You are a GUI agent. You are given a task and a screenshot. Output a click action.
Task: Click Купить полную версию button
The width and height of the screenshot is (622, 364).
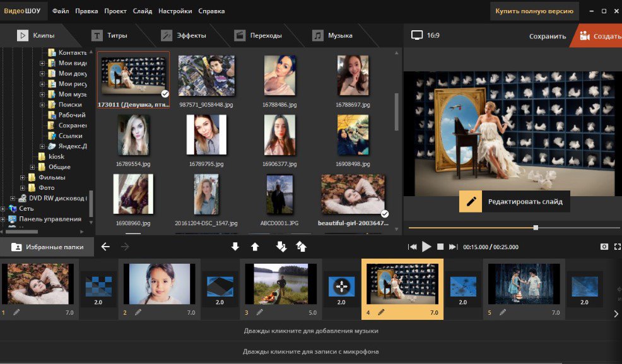tap(534, 11)
